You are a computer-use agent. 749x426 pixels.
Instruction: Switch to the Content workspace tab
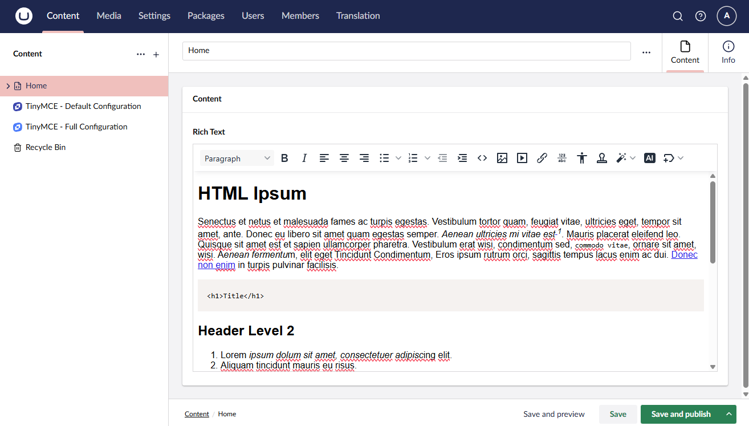685,53
